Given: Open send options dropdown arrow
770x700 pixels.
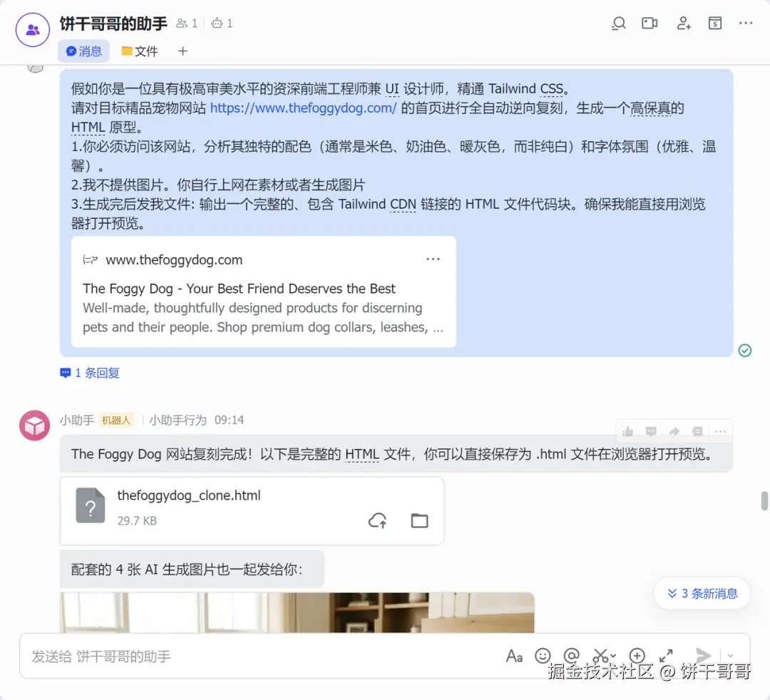Looking at the screenshot, I should [x=730, y=656].
